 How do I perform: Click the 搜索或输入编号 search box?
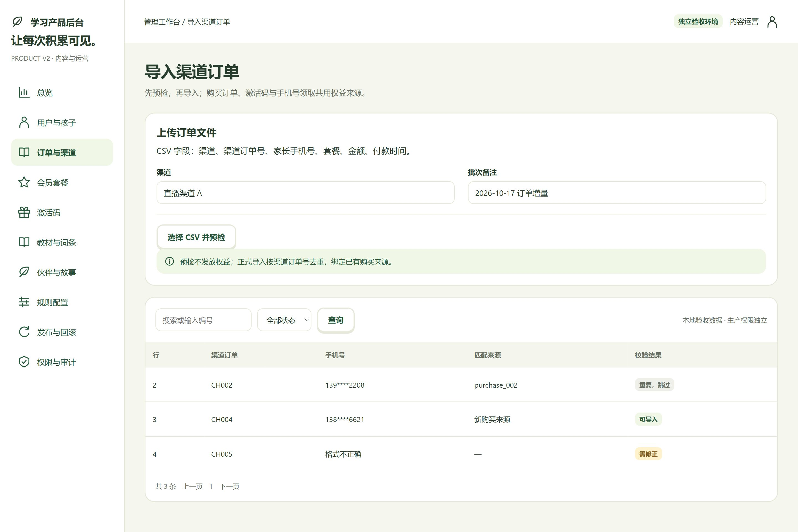203,319
